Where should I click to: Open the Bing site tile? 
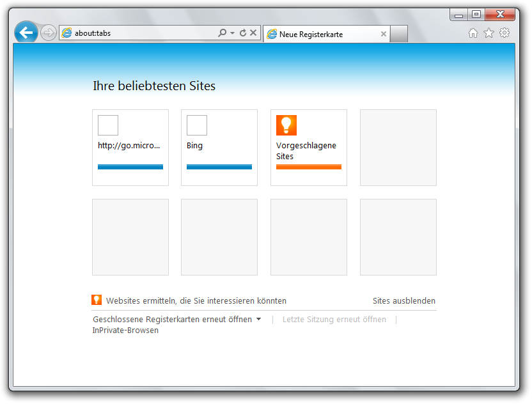(219, 148)
